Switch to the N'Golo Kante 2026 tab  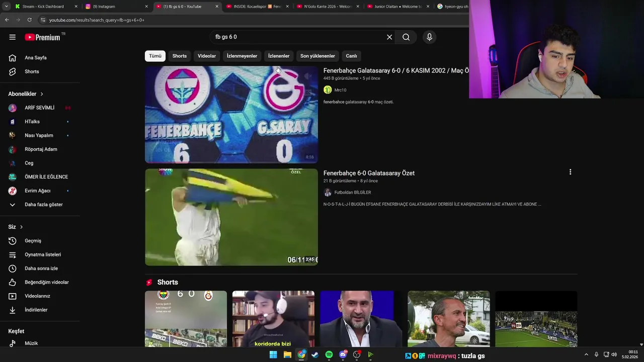point(328,7)
